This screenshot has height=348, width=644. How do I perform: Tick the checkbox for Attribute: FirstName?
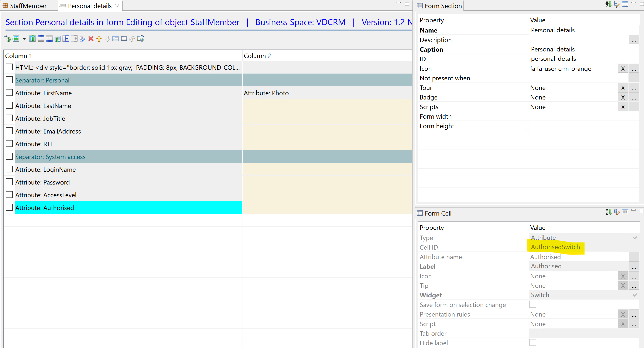click(9, 93)
